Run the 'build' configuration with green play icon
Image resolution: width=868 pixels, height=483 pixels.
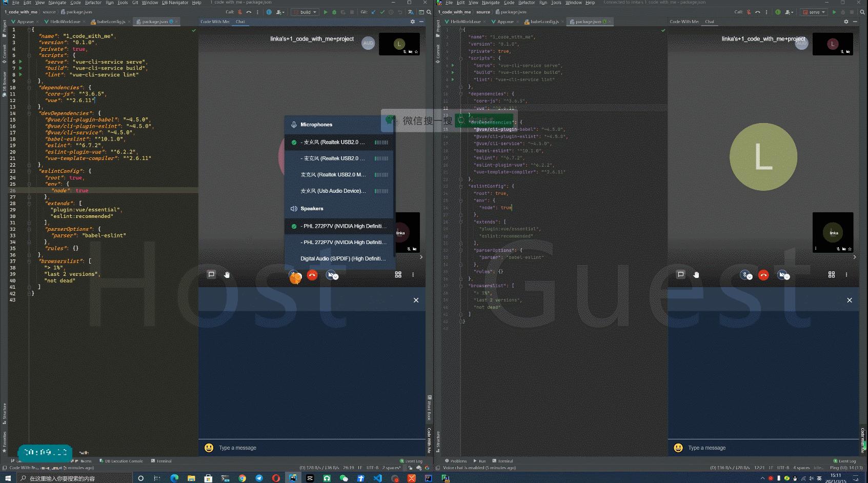pos(325,12)
